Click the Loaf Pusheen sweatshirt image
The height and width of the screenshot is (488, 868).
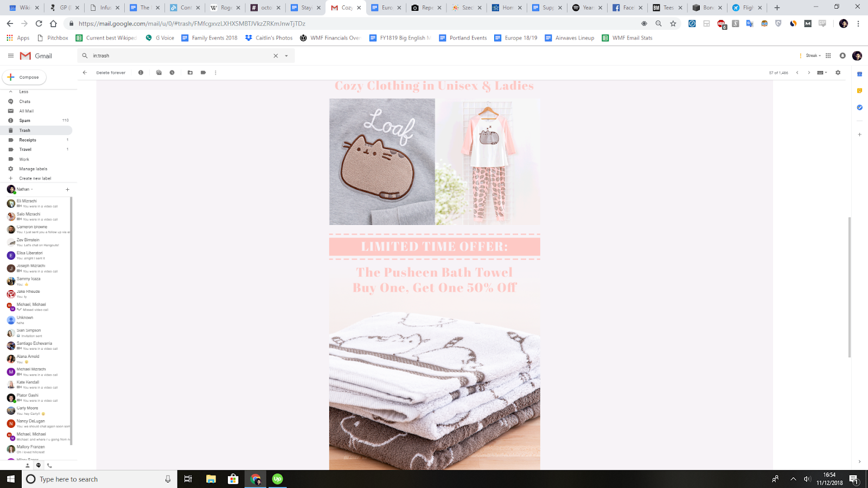point(382,162)
